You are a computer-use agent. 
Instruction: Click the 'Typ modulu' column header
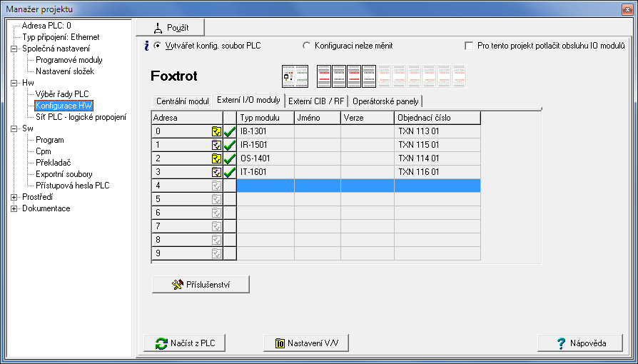(x=265, y=118)
